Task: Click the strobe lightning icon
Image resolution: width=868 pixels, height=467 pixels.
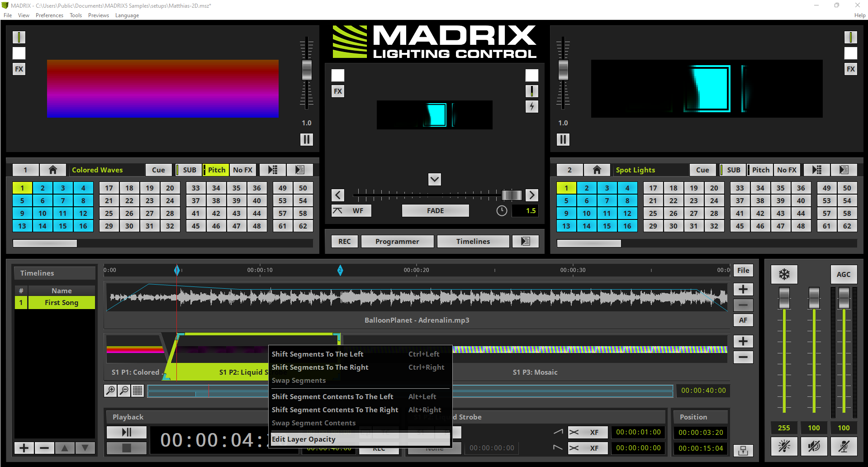Action: (532, 107)
